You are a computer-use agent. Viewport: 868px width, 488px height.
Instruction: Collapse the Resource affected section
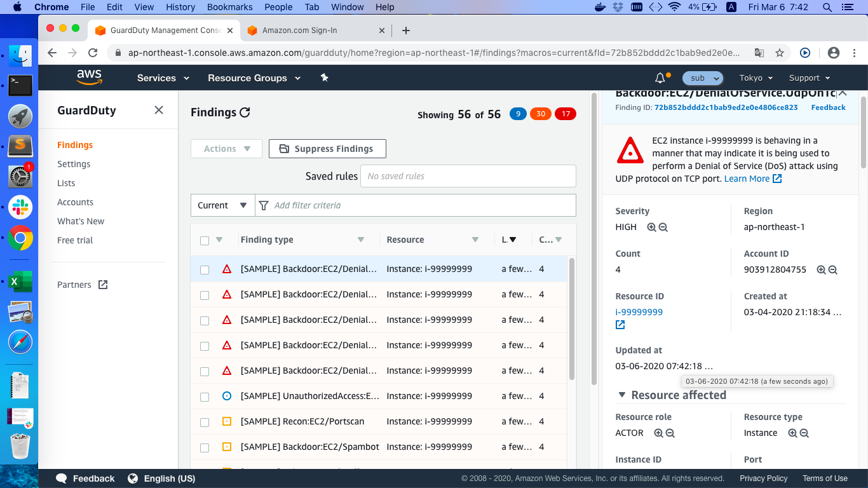pyautogui.click(x=621, y=395)
